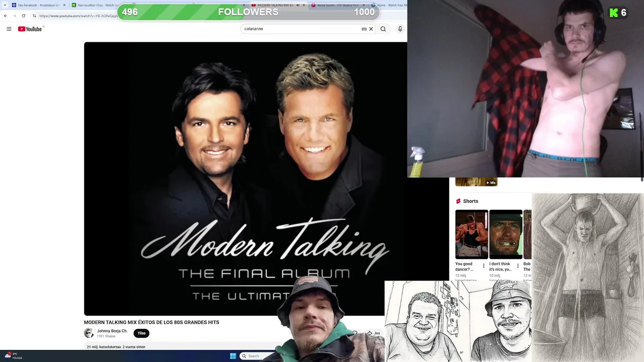The width and height of the screenshot is (644, 362).
Task: Click the Shorts section logo icon
Action: [x=458, y=201]
